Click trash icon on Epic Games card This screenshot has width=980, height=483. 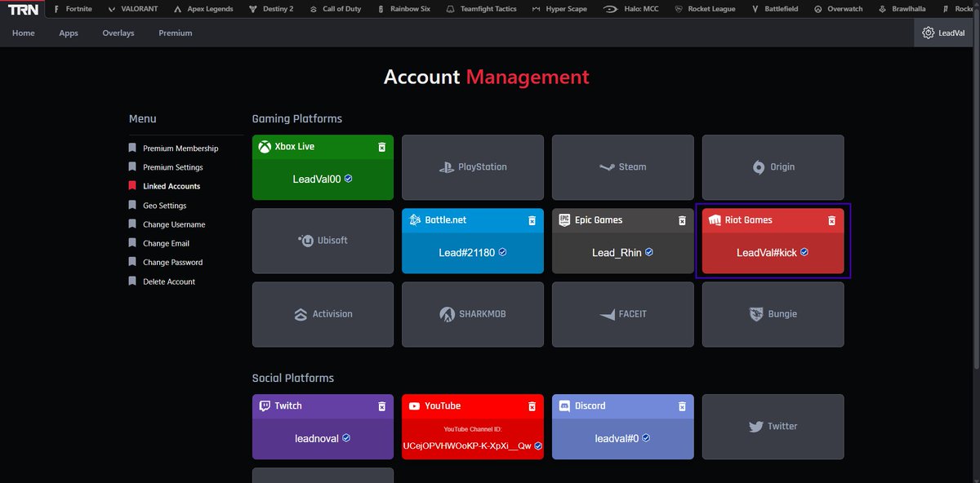point(682,220)
